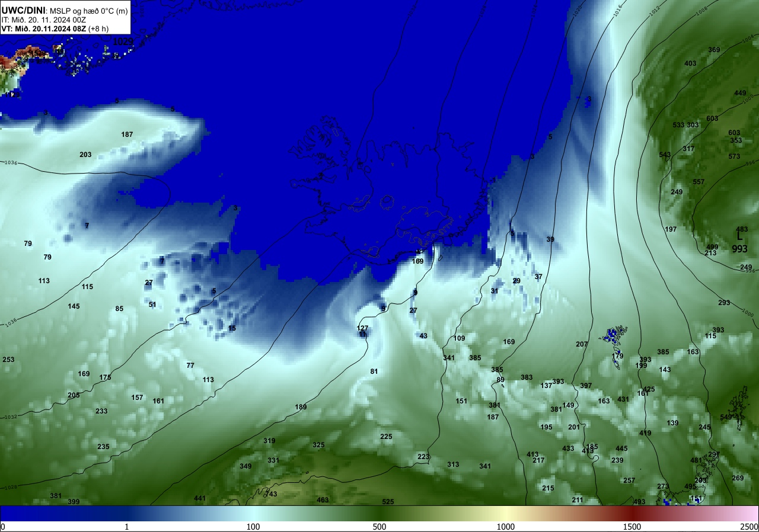The image size is (759, 532).
Task: Click the 85 height value
Action: click(119, 309)
